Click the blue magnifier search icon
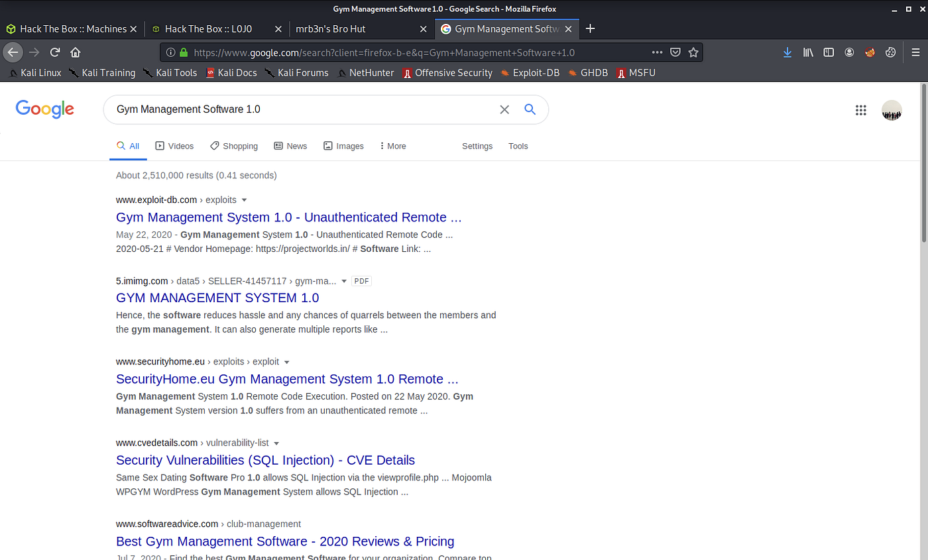Screen dimensions: 928x560 [530, 109]
